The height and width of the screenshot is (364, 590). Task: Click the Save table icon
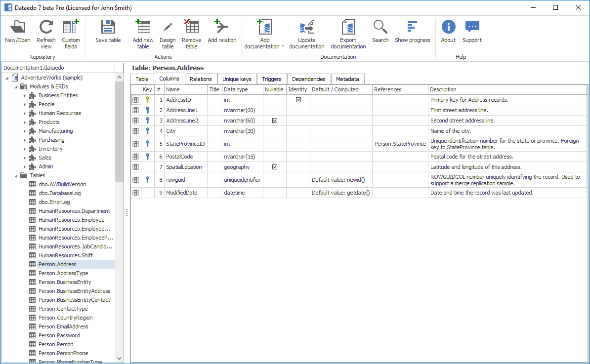click(x=108, y=32)
